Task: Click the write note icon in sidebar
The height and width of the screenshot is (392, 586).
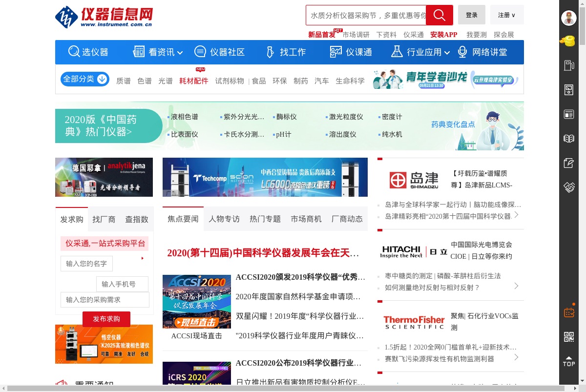Action: 568,163
